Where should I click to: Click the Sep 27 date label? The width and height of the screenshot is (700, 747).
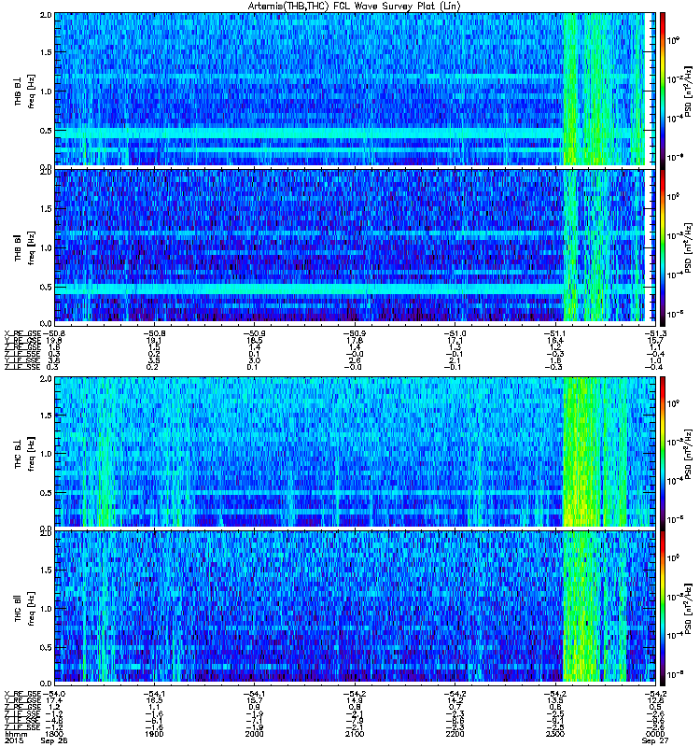(x=655, y=740)
